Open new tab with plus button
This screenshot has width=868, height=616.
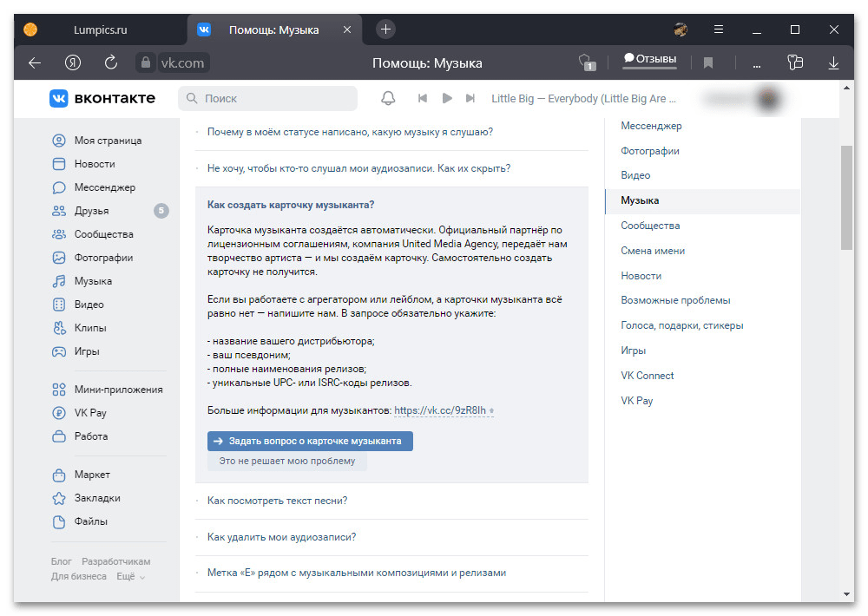[386, 29]
